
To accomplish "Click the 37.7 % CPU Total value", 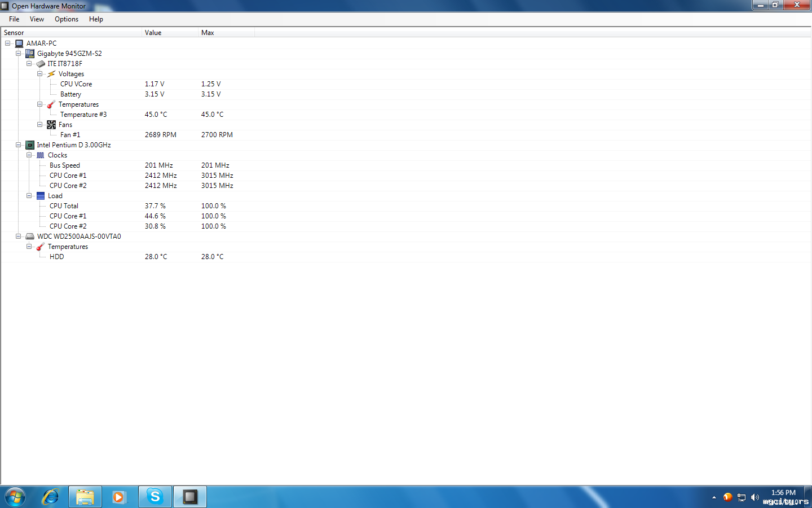I will pos(155,206).
